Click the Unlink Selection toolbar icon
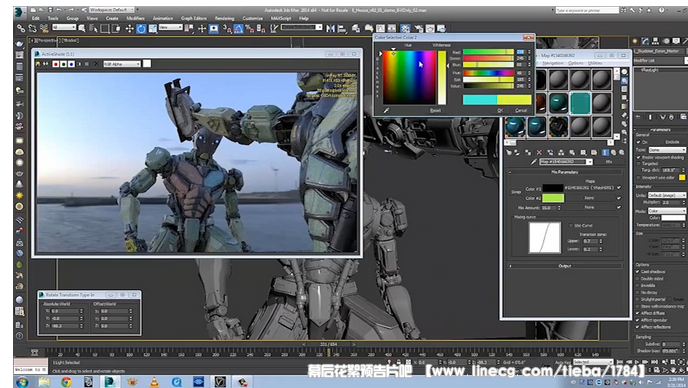The width and height of the screenshot is (688, 388). coord(32,29)
